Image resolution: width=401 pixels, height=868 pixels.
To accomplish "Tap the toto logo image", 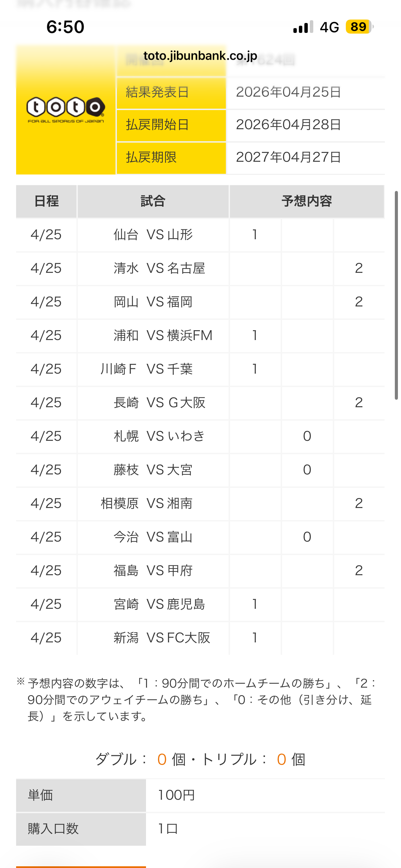I will point(65,110).
